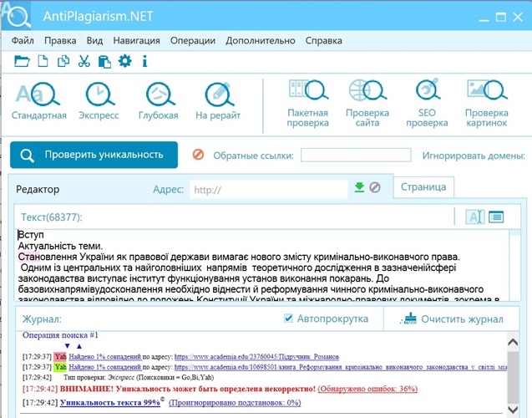The height and width of the screenshot is (418, 532).
Task: Click Обнаружено ошибок: 36% link
Action: (367, 389)
